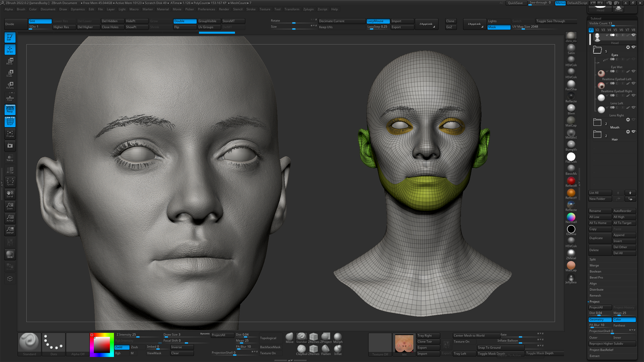This screenshot has width=644, height=362.
Task: Click the Decimate Current button
Action: click(x=342, y=21)
